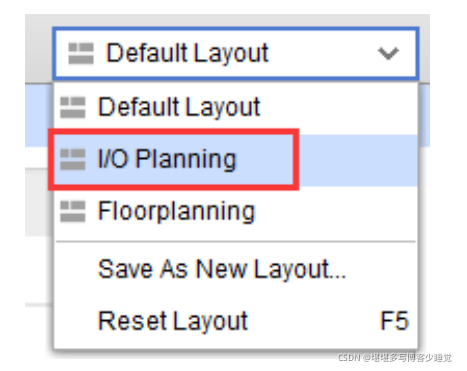The width and height of the screenshot is (467, 371).
Task: Click the F5 shortcut label beside Reset Layout
Action: pos(394,321)
